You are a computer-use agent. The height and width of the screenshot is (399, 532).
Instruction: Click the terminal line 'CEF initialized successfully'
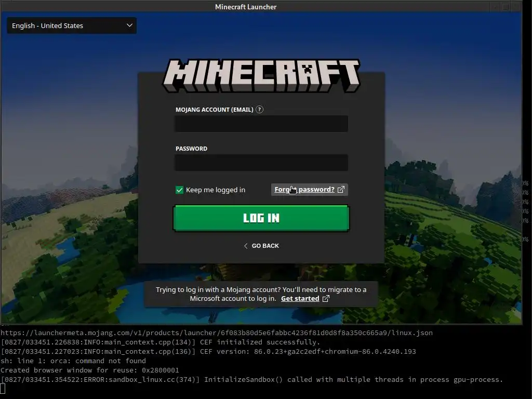(x=160, y=342)
